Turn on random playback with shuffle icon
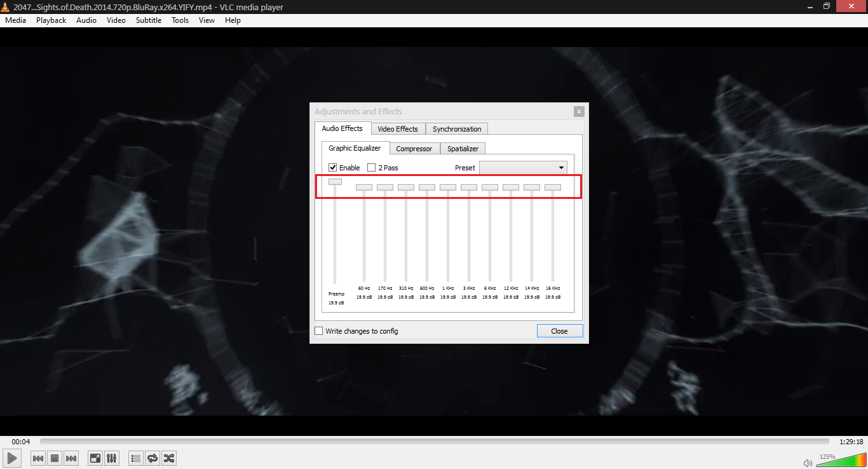 click(x=168, y=458)
